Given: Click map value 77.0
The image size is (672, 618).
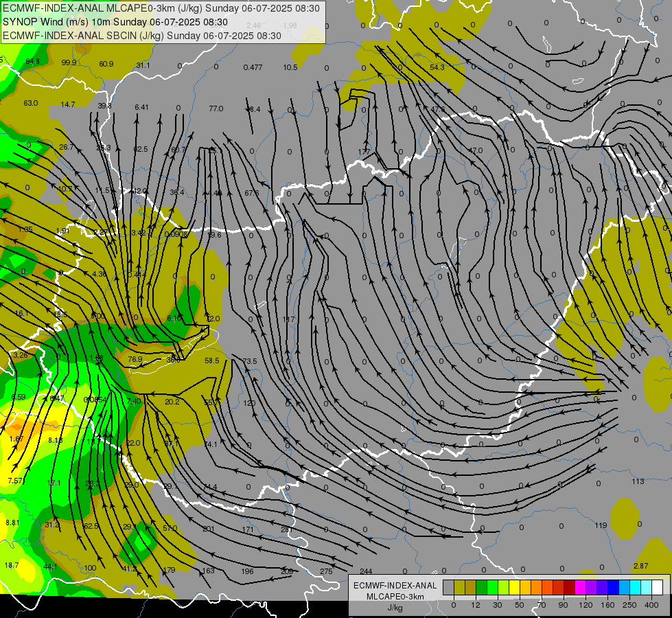Looking at the screenshot, I should (216, 108).
